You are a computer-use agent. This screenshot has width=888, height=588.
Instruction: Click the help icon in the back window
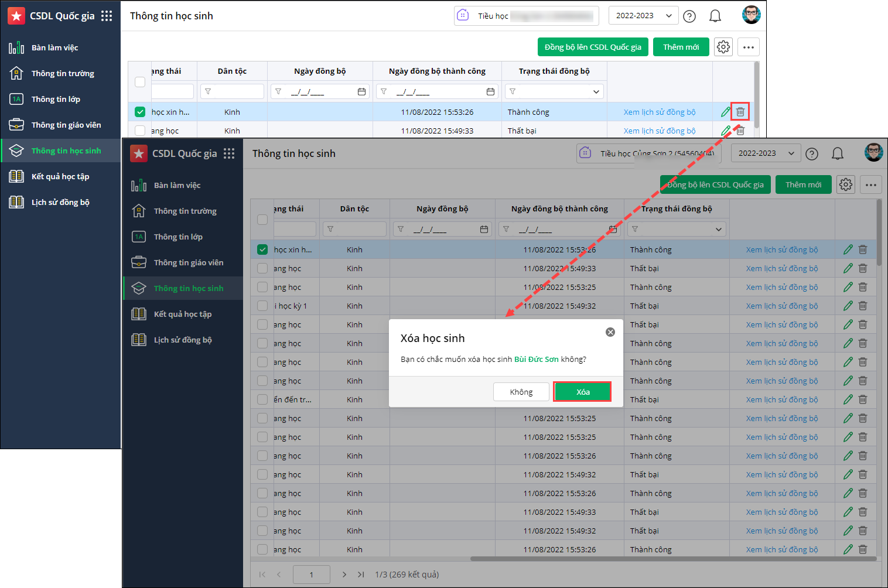[689, 16]
